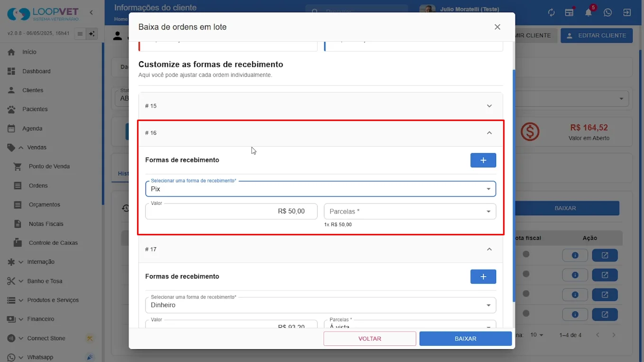644x362 pixels.
Task: Click the logout icon in top bar
Action: 627,13
